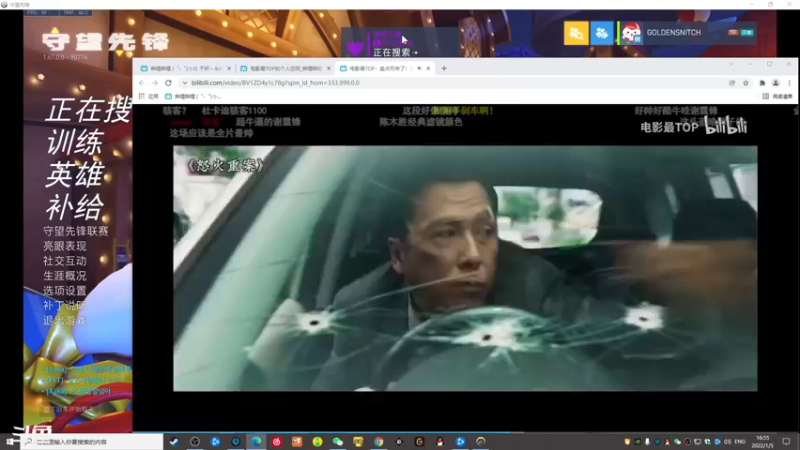The image size is (800, 450).
Task: Open the 哔哩哔哩 bookmark in bookmarks bar
Action: (193, 96)
